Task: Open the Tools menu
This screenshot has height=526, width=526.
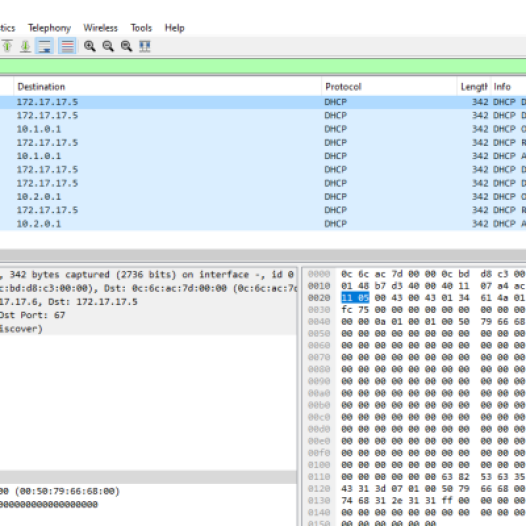Action: [141, 28]
